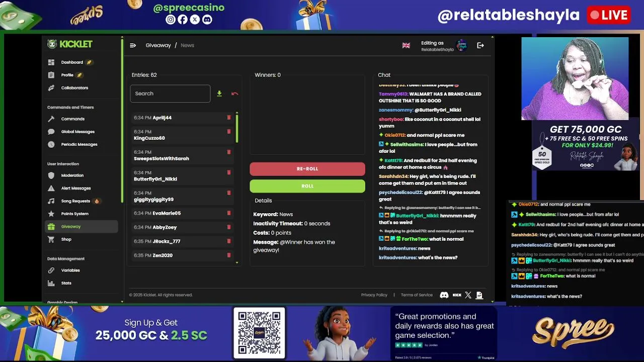Delete the KingCuzzo60 entry trash icon

(x=229, y=132)
